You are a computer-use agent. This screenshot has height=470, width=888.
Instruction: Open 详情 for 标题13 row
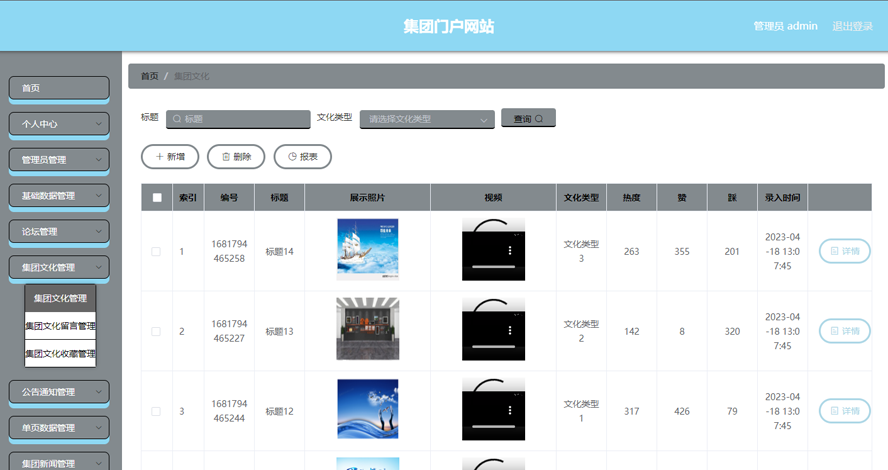[x=844, y=331]
